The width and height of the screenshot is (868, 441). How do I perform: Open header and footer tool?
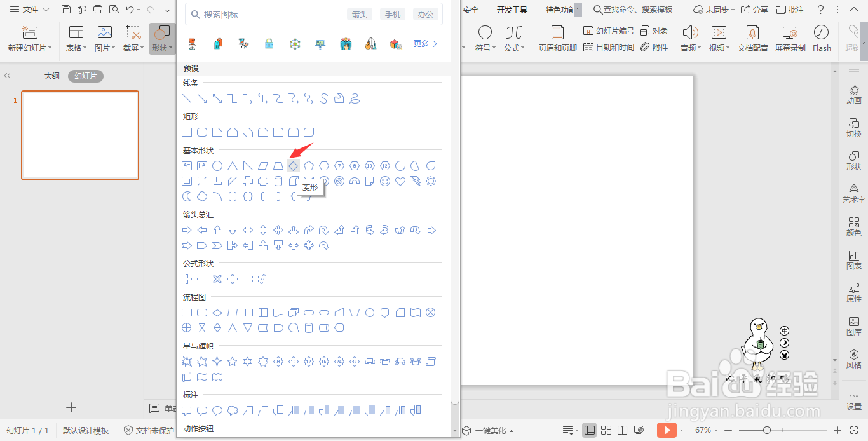point(557,39)
